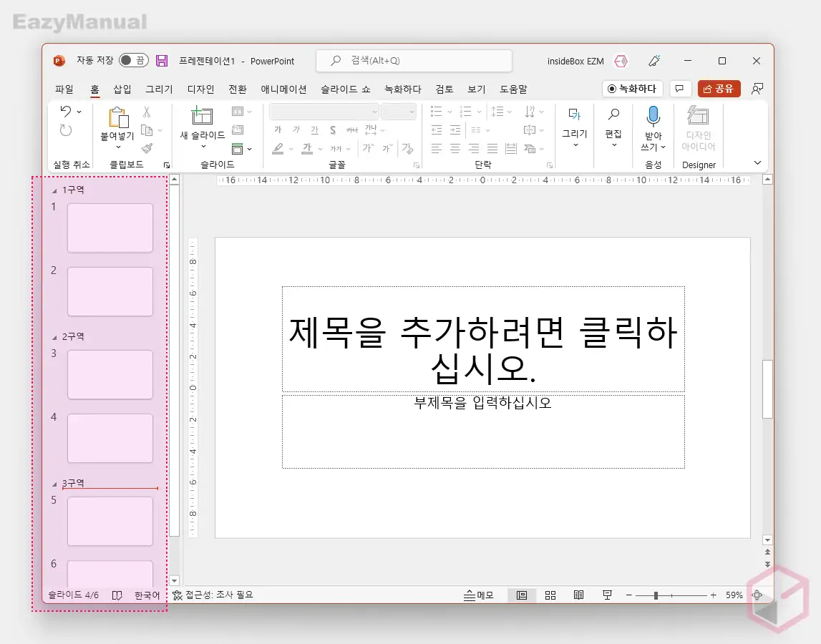Click the Designer design ideas icon
821x644 pixels.
[x=698, y=116]
